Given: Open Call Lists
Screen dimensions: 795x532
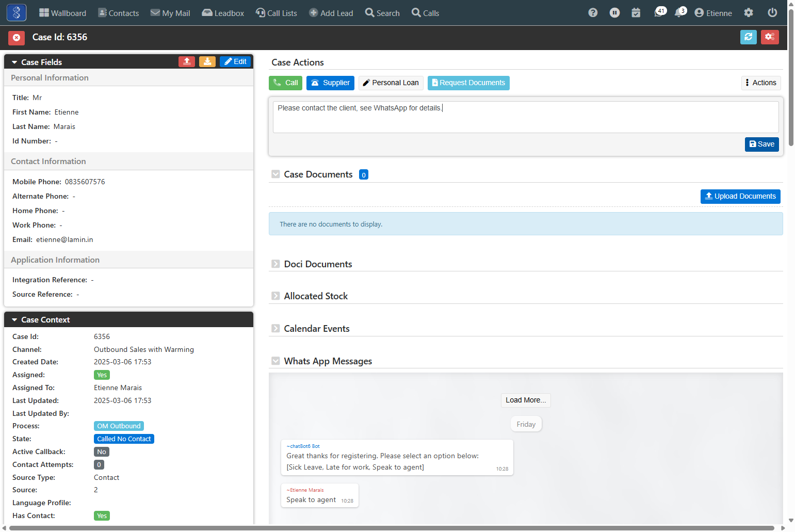Looking at the screenshot, I should [277, 13].
